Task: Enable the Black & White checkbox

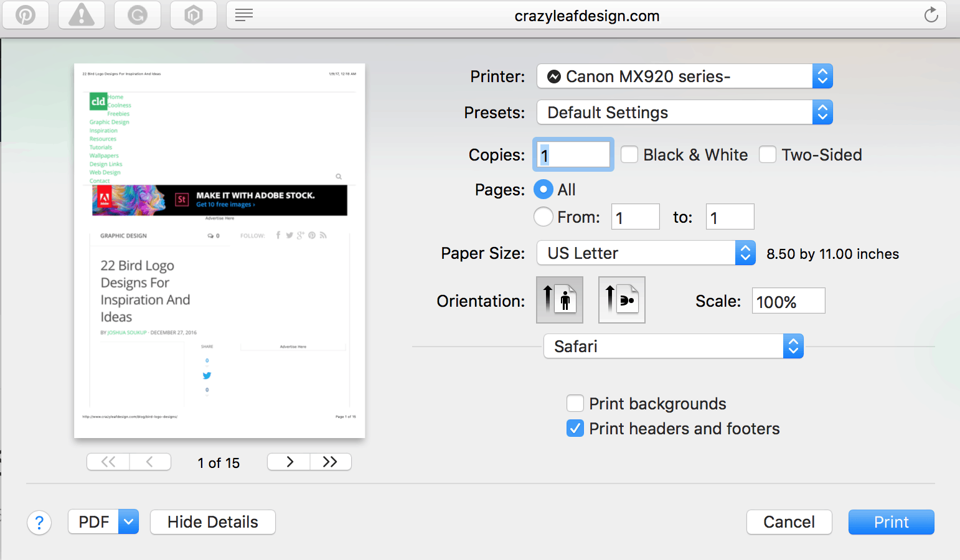Action: pos(629,155)
